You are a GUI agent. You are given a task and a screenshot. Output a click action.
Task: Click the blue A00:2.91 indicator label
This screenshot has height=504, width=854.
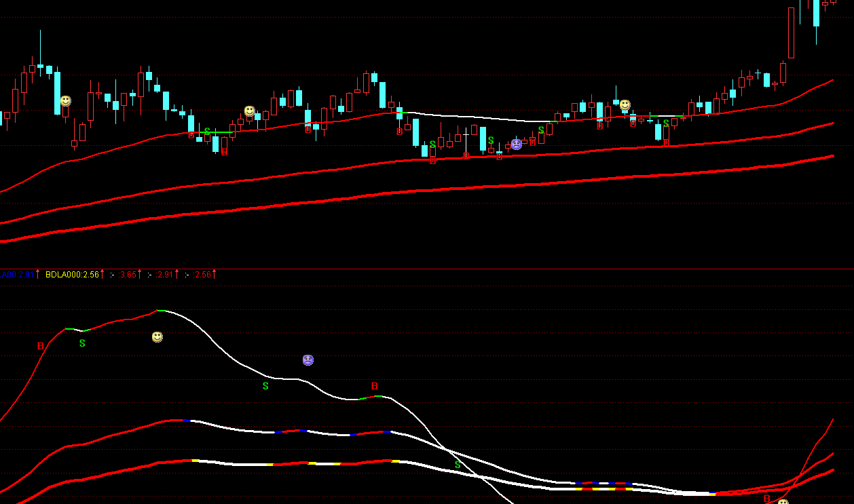coord(16,275)
